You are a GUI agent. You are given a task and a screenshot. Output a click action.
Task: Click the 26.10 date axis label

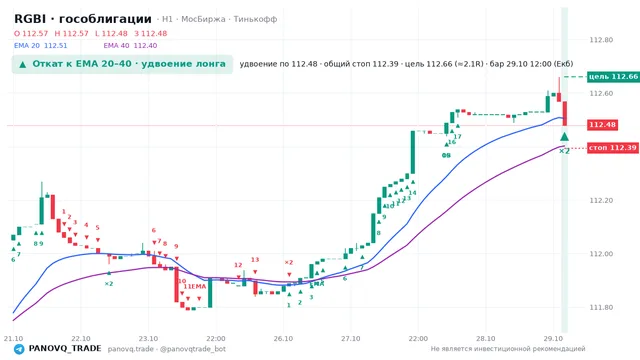283,339
